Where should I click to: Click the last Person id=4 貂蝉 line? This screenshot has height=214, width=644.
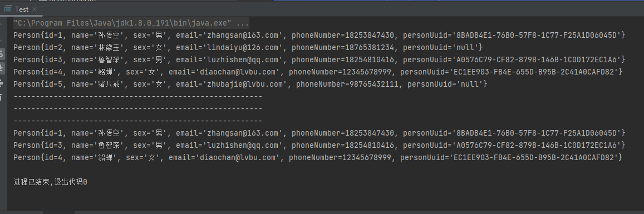(318, 157)
